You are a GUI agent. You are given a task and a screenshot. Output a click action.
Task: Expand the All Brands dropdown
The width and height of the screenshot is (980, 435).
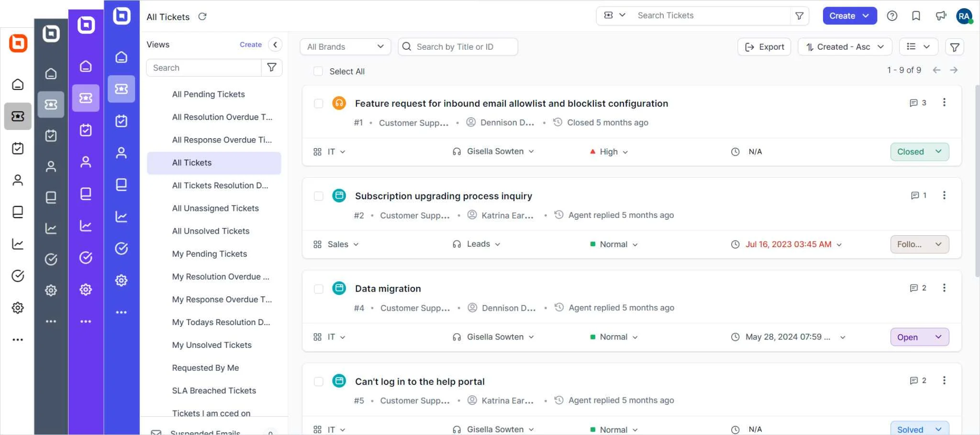click(x=345, y=47)
